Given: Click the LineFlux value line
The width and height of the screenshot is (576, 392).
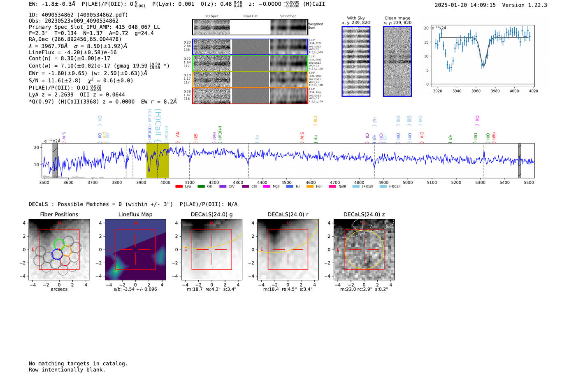Looking at the screenshot, I should 73,52.
